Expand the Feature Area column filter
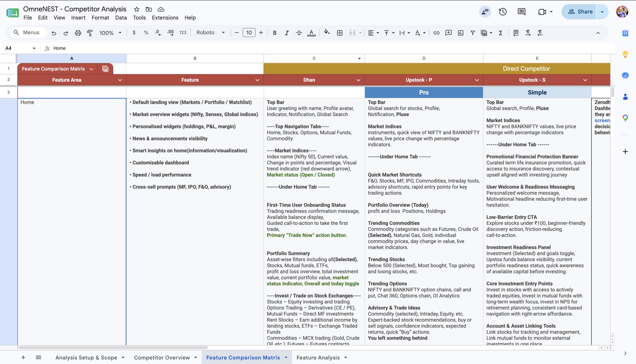This screenshot has width=636, height=364. pos(120,80)
